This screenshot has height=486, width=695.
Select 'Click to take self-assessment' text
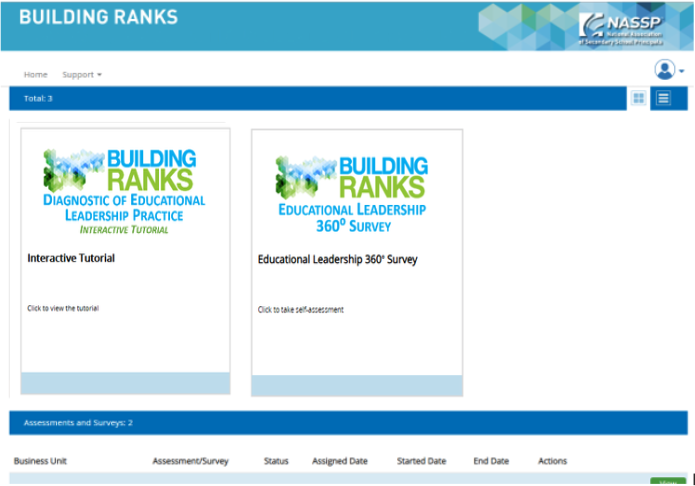pos(301,310)
